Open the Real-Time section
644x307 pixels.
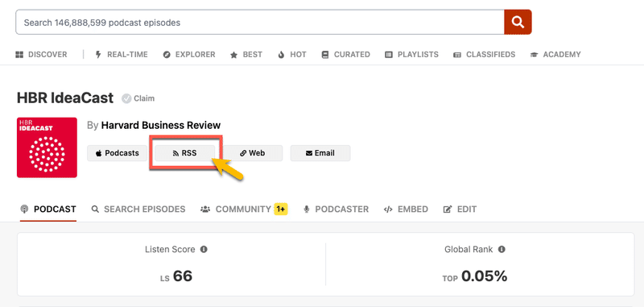(x=122, y=54)
